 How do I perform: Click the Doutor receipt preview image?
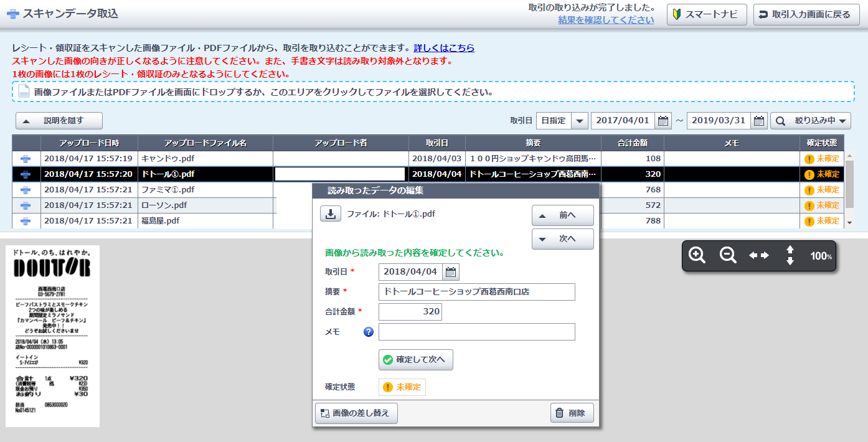(53, 336)
